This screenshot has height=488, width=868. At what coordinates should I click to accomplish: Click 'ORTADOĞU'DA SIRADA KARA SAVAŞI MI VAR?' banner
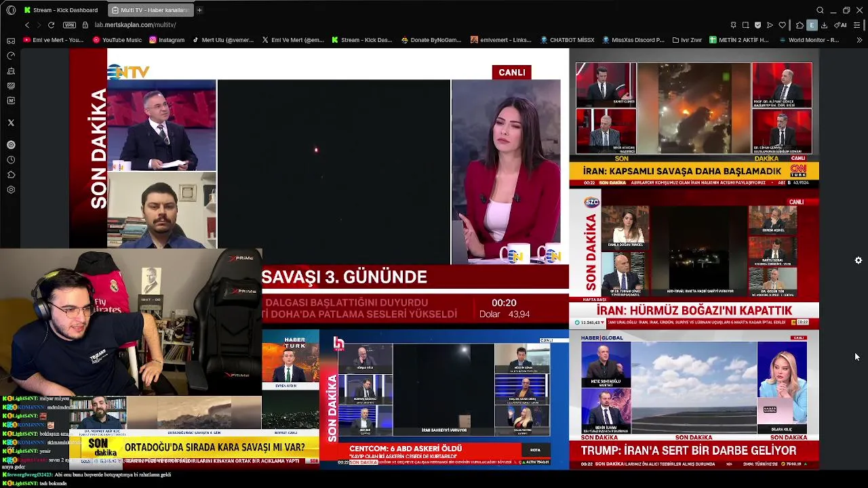coord(215,447)
